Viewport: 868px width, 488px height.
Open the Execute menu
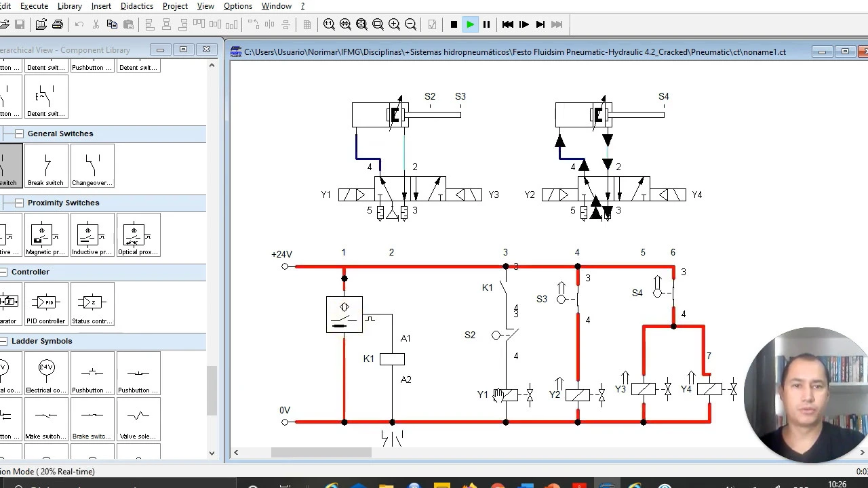coord(34,6)
